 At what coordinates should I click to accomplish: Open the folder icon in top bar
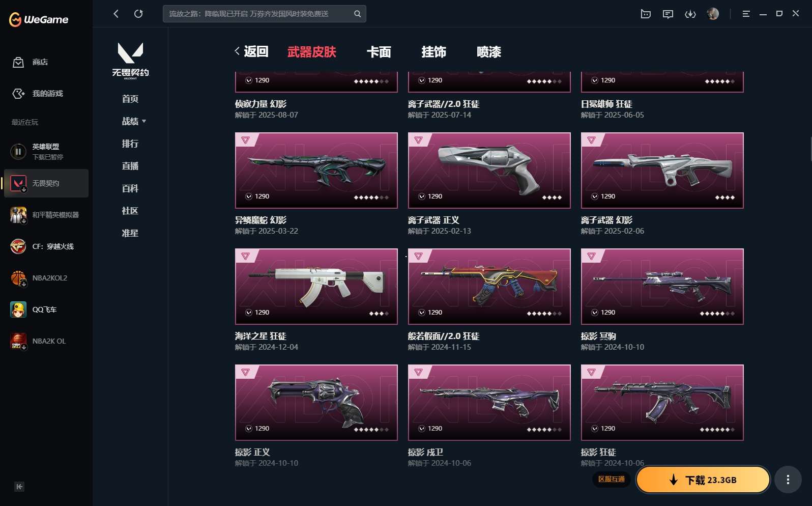[x=646, y=14]
